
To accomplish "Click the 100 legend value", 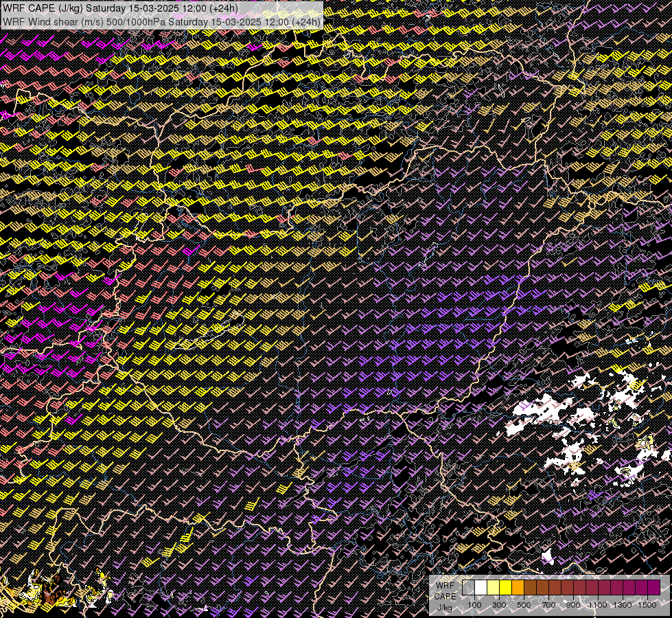I will coord(474,605).
